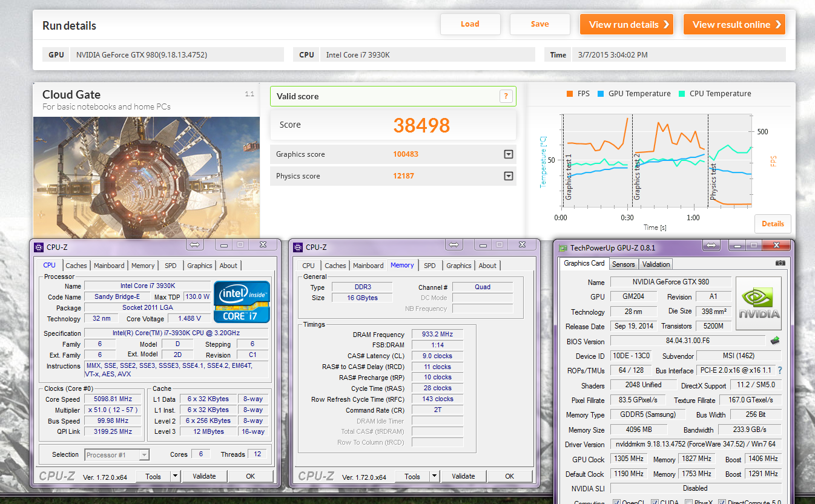815x504 pixels.
Task: Click the Core Voltage value 1.488 V
Action: pyautogui.click(x=190, y=318)
